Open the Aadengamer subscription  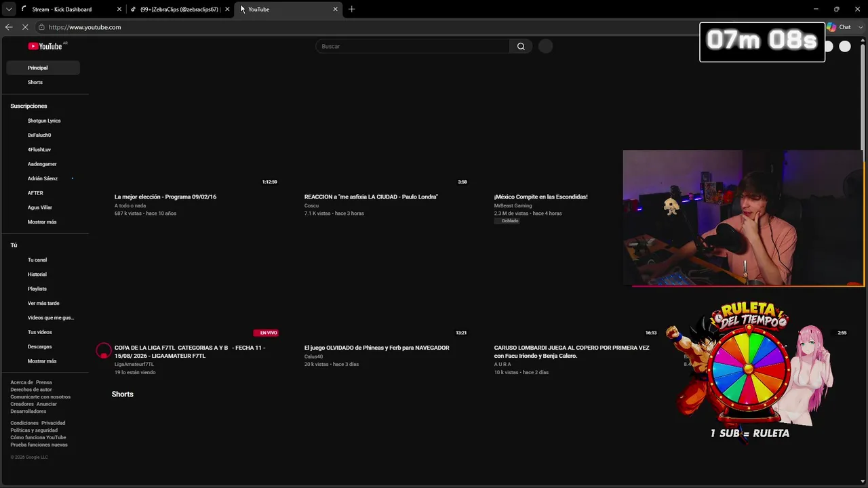[x=43, y=164]
